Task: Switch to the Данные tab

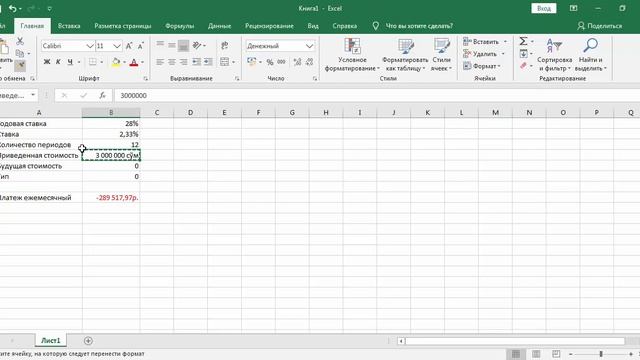Action: coord(219,26)
